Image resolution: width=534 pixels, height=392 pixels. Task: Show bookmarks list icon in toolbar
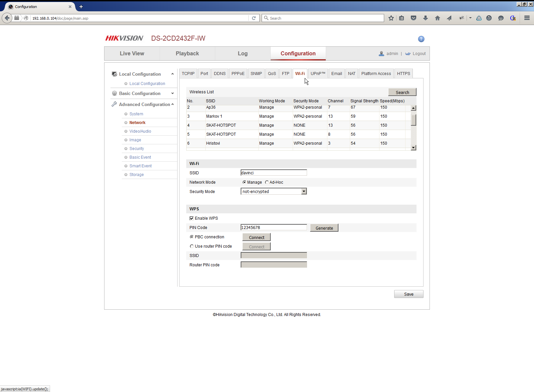tap(402, 18)
